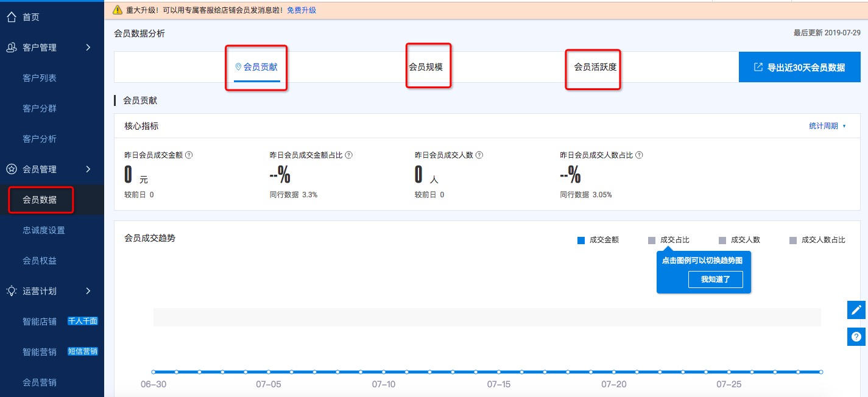
Task: Open 智能营销 in sidebar
Action: coord(40,352)
